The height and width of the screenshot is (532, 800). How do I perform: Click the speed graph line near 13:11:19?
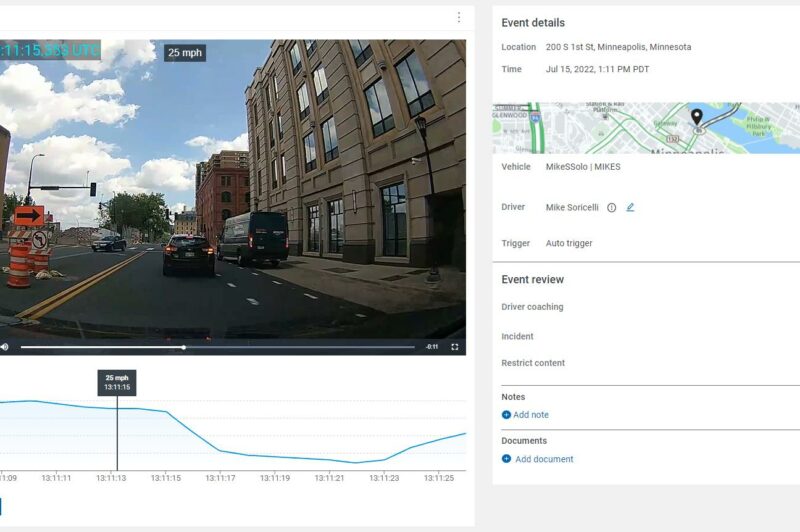click(275, 457)
